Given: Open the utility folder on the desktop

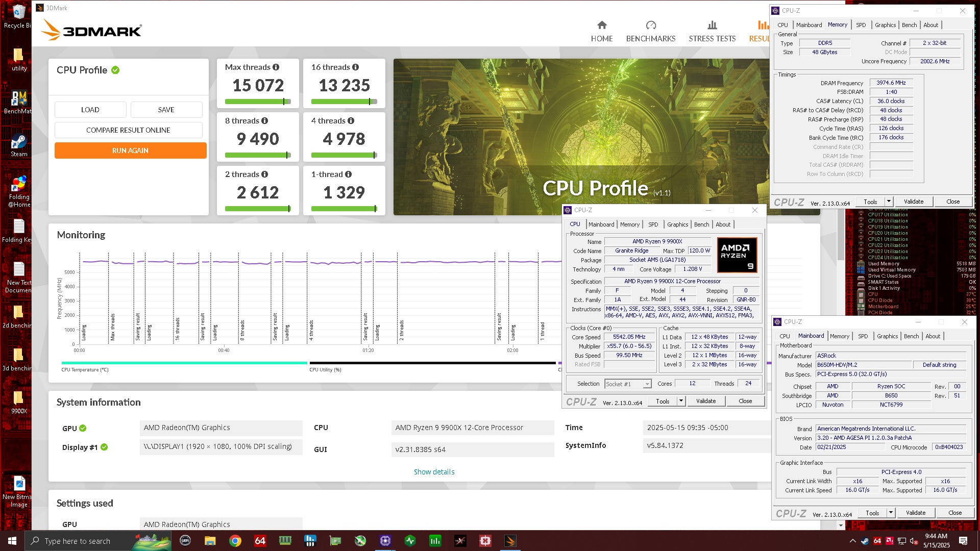Looking at the screenshot, I should click(19, 60).
